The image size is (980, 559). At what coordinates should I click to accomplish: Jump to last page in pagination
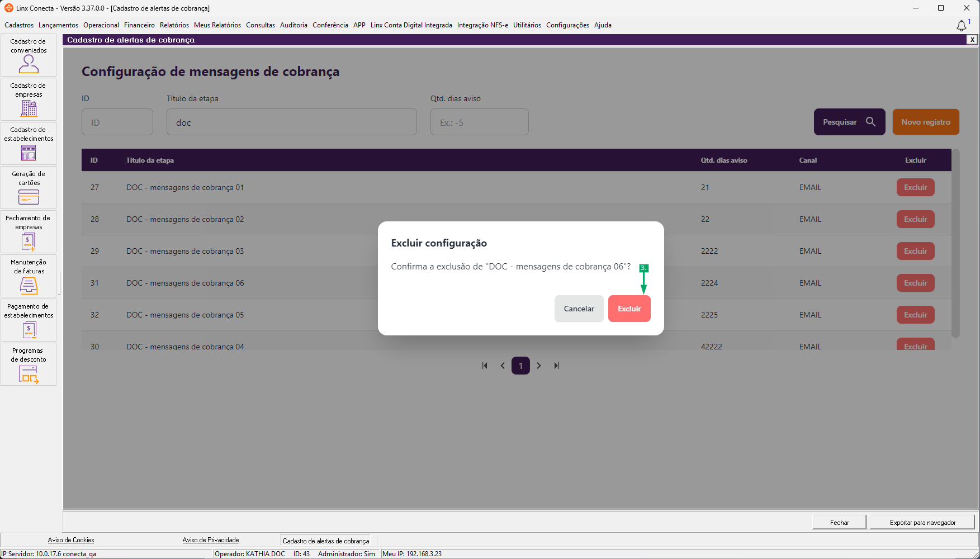point(557,366)
